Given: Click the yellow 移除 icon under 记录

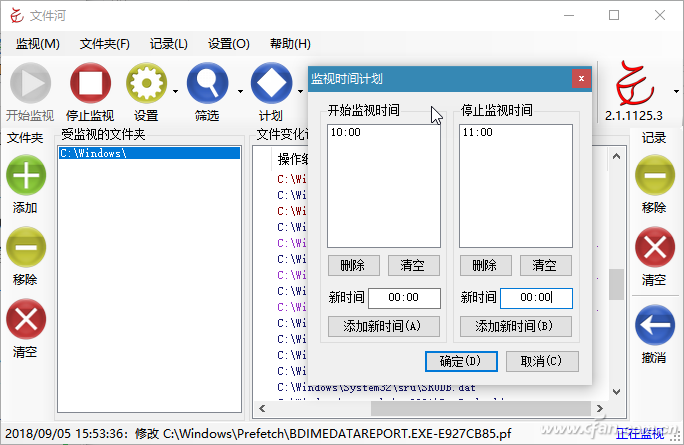Looking at the screenshot, I should (x=655, y=175).
